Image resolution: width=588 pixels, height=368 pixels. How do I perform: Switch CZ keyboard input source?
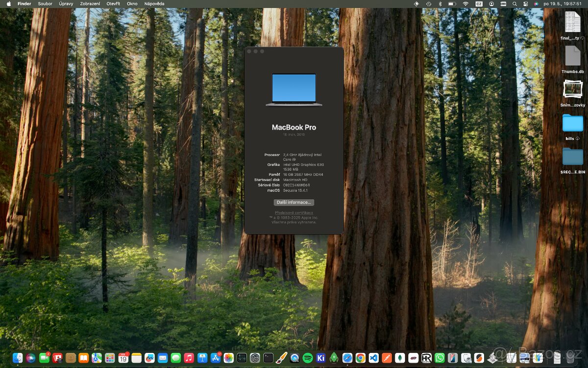479,4
